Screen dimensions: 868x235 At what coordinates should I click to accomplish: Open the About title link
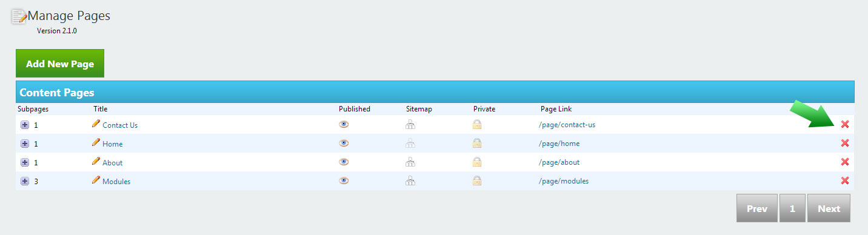pyautogui.click(x=112, y=163)
